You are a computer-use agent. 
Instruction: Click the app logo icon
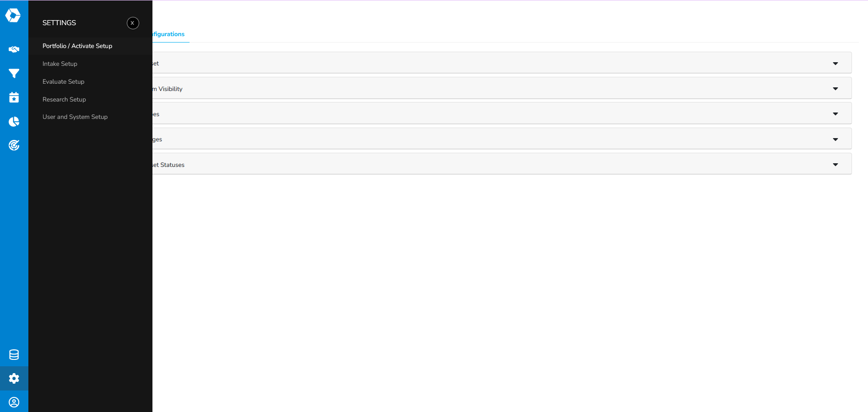click(13, 16)
